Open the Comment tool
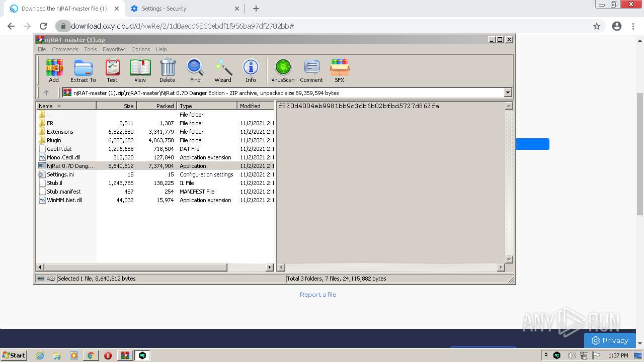The width and height of the screenshot is (644, 362). tap(311, 70)
